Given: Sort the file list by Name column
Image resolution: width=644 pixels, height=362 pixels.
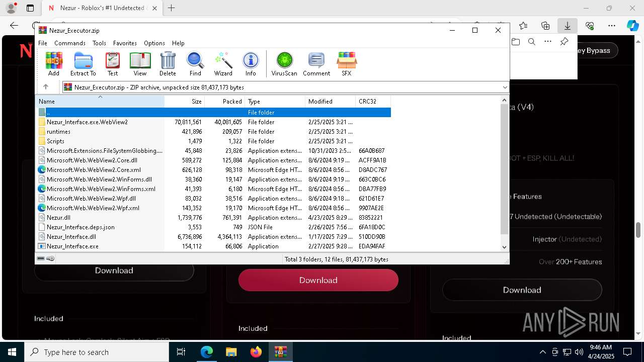Looking at the screenshot, I should click(100, 101).
